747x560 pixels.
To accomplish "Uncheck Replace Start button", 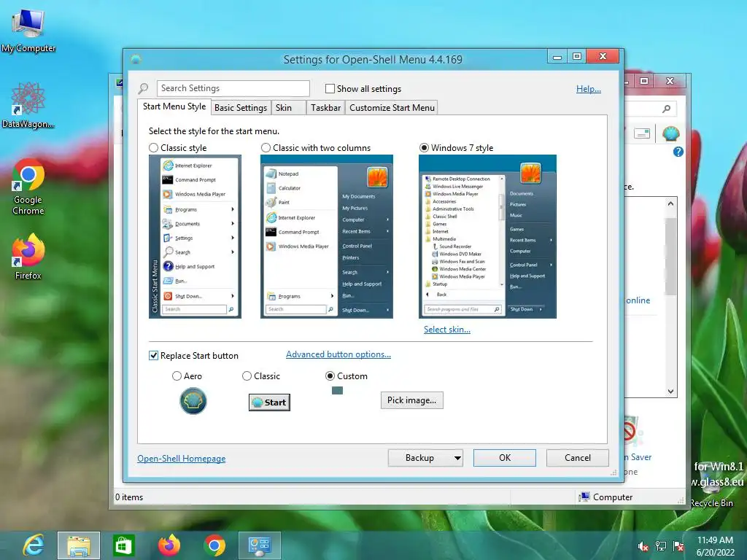I will tap(153, 356).
